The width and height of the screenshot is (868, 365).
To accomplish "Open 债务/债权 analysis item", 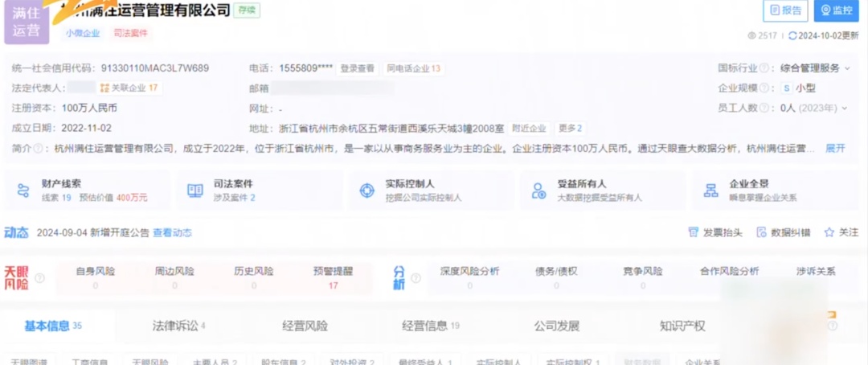I will [556, 278].
